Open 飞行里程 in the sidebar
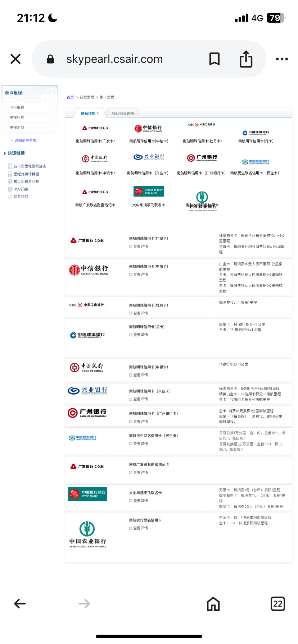 (17, 107)
